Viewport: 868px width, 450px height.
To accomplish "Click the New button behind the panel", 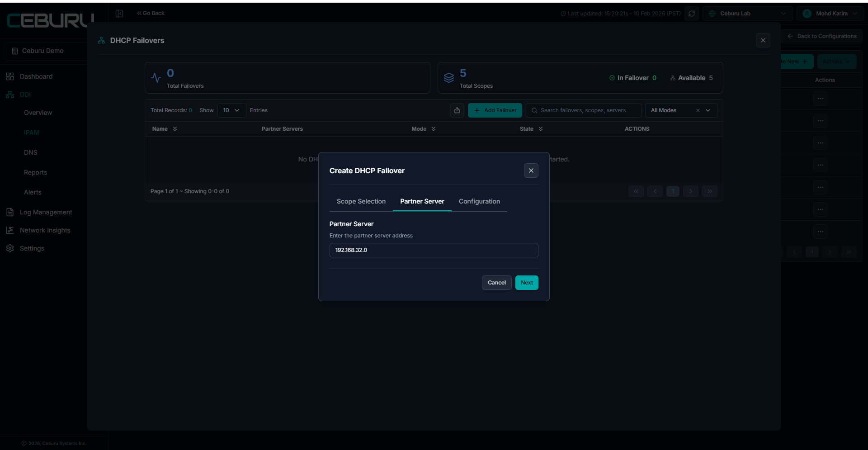I will coord(797,62).
